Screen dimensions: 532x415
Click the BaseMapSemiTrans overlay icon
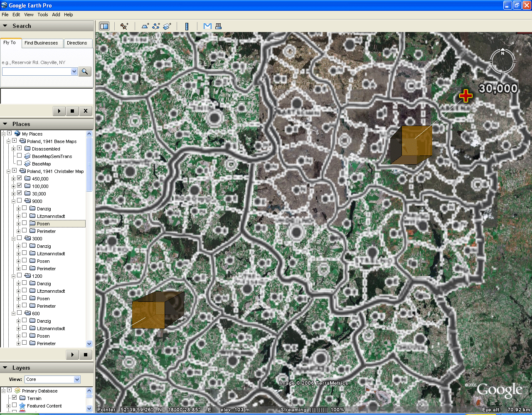[x=27, y=156]
